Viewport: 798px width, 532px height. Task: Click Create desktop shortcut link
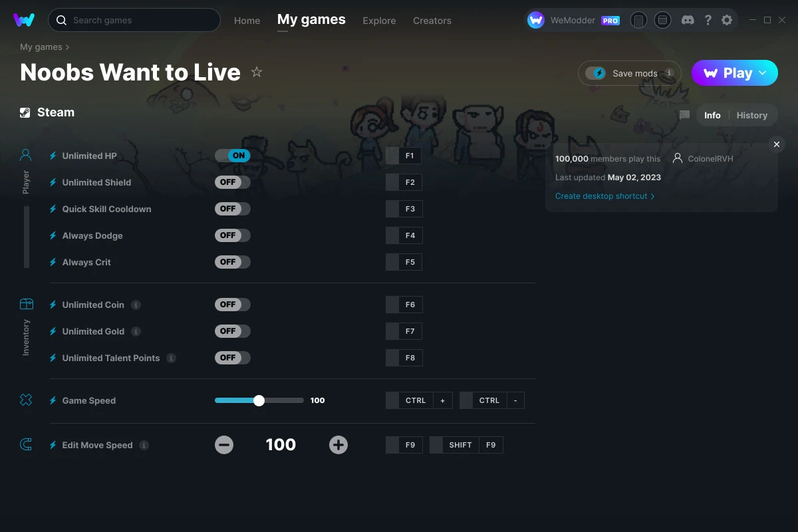point(605,196)
